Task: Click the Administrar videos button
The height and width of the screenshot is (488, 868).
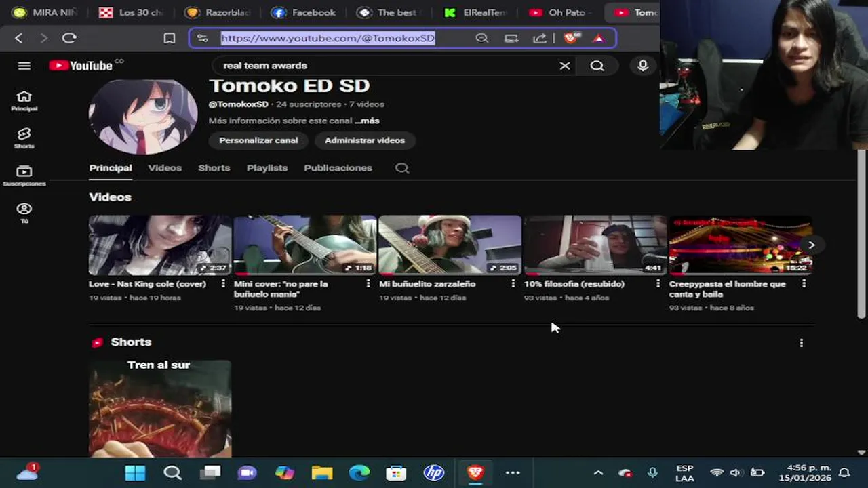Action: (x=365, y=140)
